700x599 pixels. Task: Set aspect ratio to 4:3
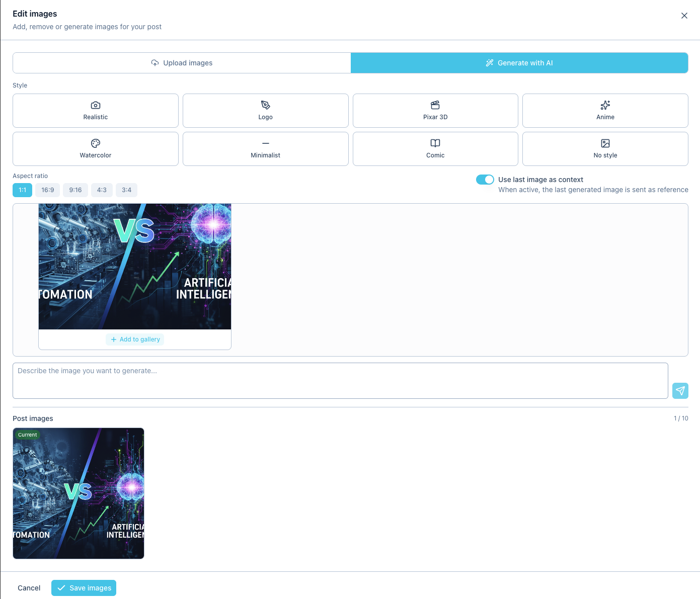pyautogui.click(x=102, y=190)
